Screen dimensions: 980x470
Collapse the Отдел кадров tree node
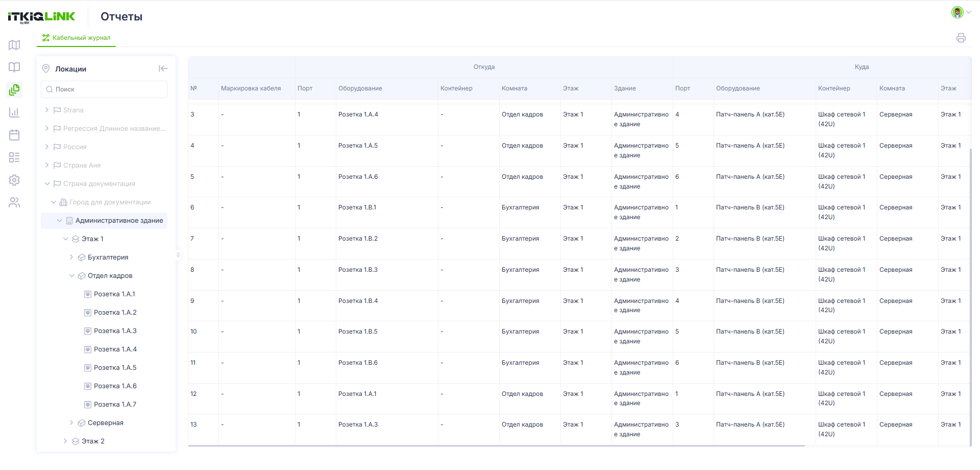click(71, 275)
